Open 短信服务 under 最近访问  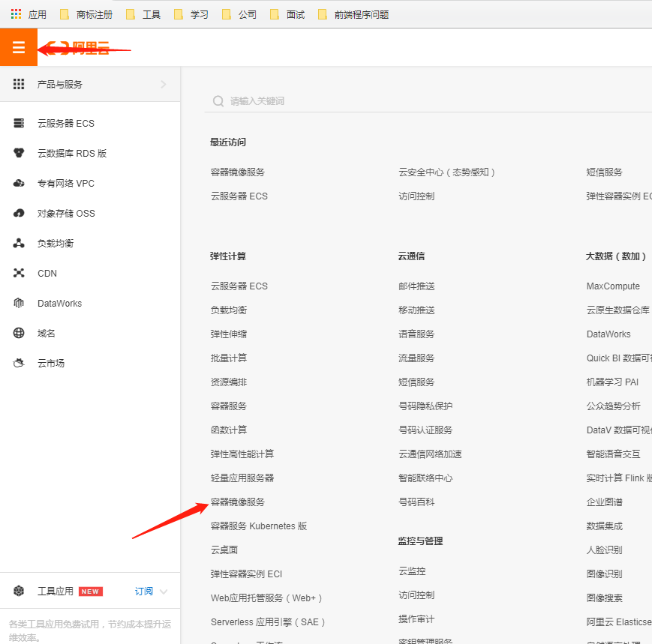[x=604, y=172]
